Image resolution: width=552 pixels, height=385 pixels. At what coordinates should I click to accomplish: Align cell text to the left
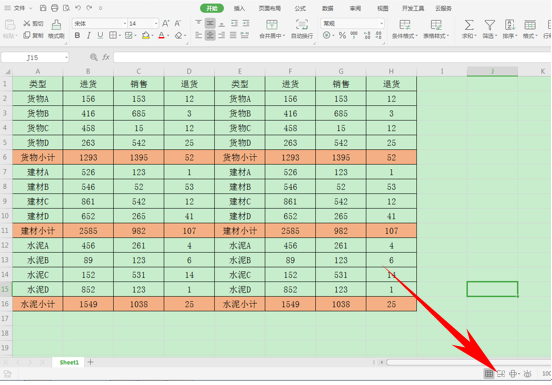(199, 35)
